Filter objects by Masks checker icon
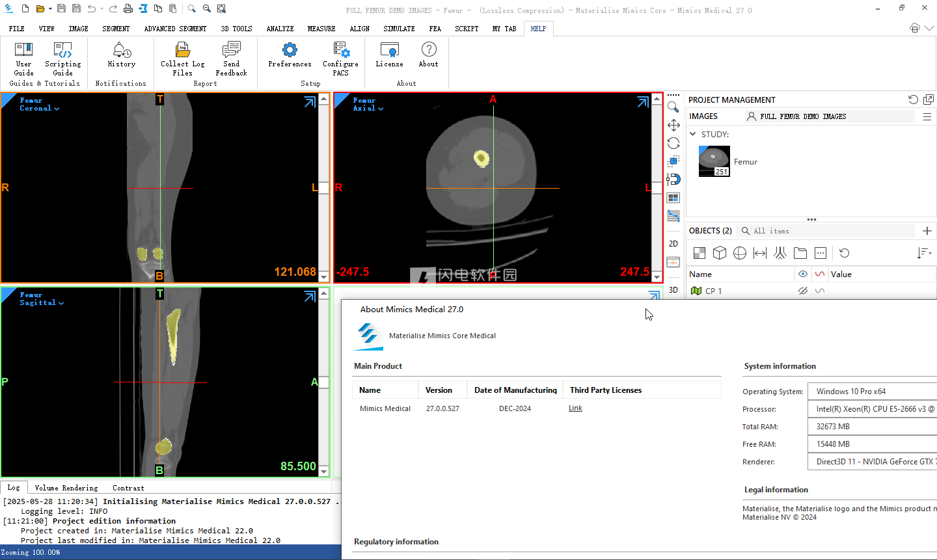This screenshot has width=937, height=560. (699, 253)
